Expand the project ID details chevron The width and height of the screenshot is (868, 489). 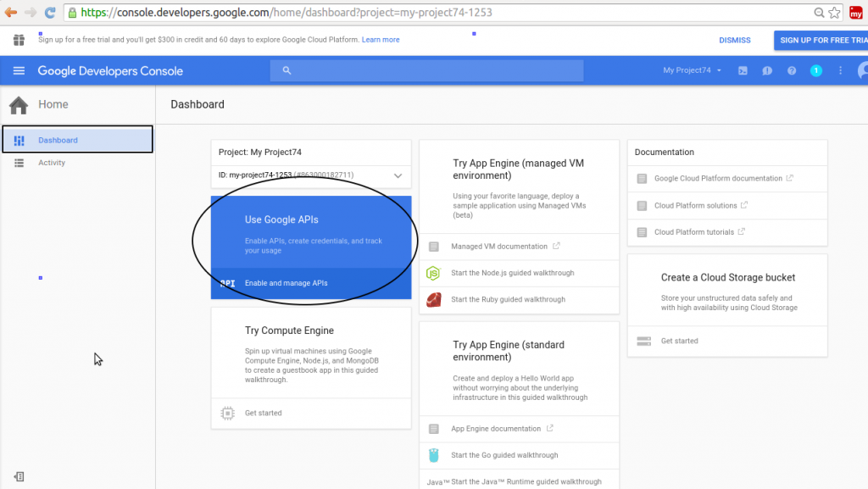click(398, 175)
